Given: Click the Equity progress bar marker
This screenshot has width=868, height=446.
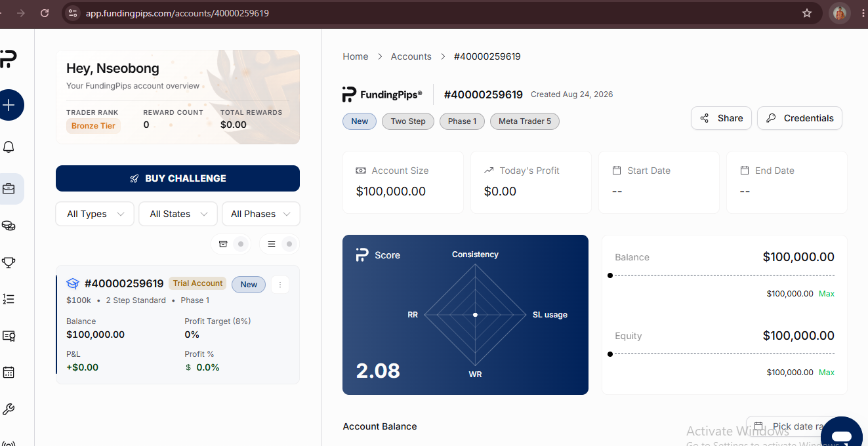Looking at the screenshot, I should pos(610,354).
